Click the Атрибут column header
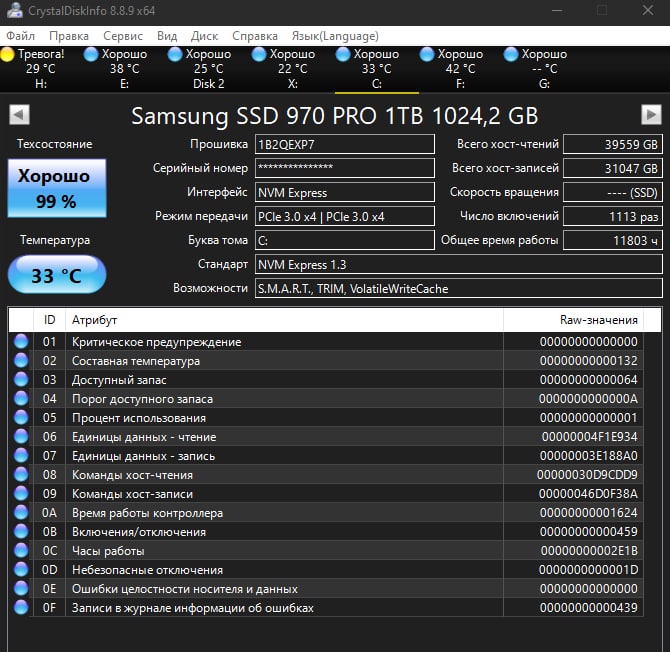 click(x=284, y=320)
